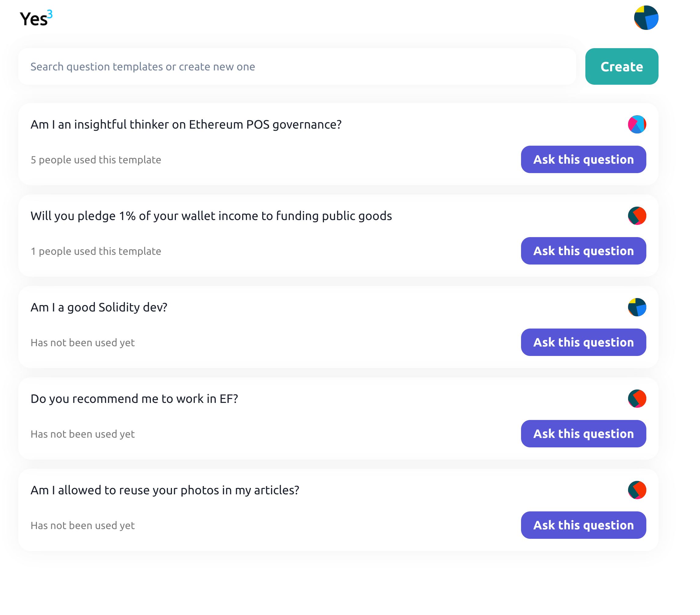Image resolution: width=700 pixels, height=615 pixels.
Task: Ask the Ethereum POS governance question
Action: click(x=583, y=159)
